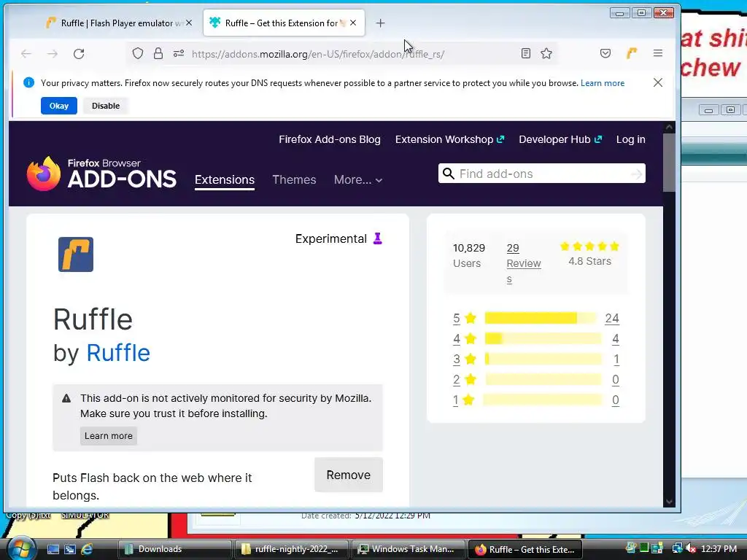Screen dimensions: 747x560
Task: Click the search magnifier icon
Action: point(449,174)
